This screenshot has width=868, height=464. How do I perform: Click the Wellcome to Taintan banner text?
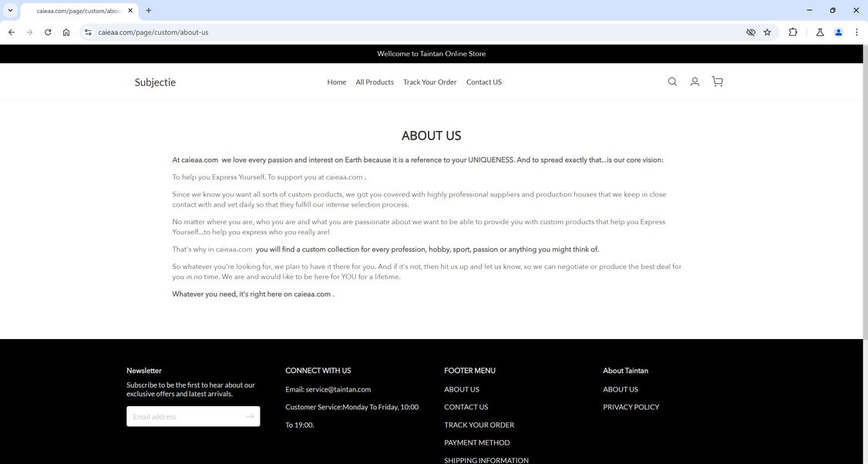point(431,54)
